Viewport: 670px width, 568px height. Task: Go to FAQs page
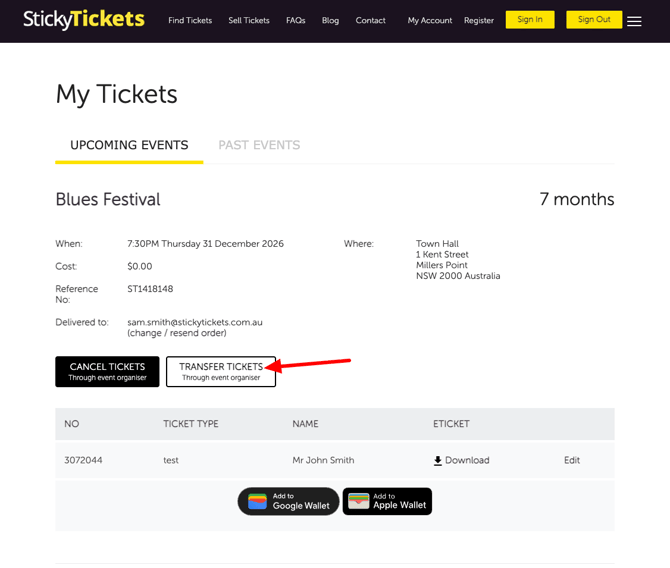(296, 21)
